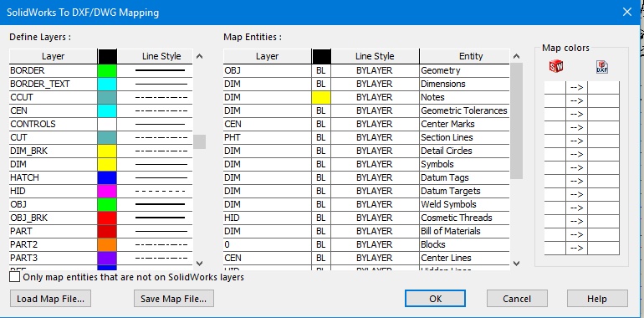Click first DXF color cell in Map colors
This screenshot has width=644, height=318.
(x=603, y=88)
